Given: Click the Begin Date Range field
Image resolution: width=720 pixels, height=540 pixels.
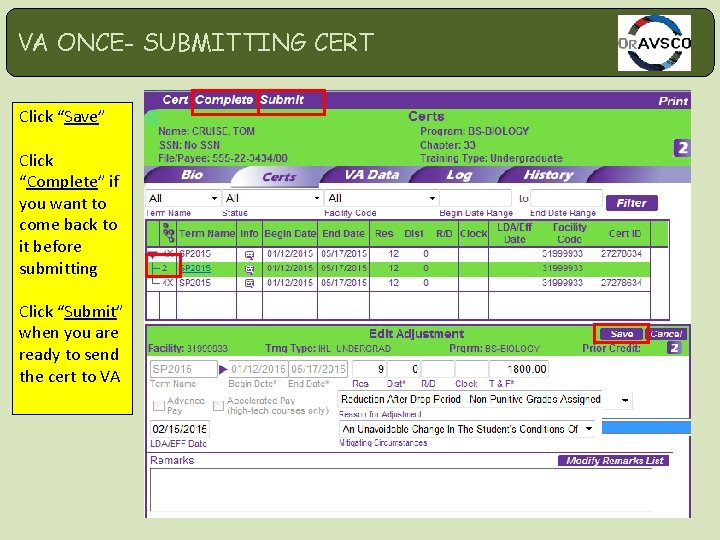Looking at the screenshot, I should click(475, 198).
